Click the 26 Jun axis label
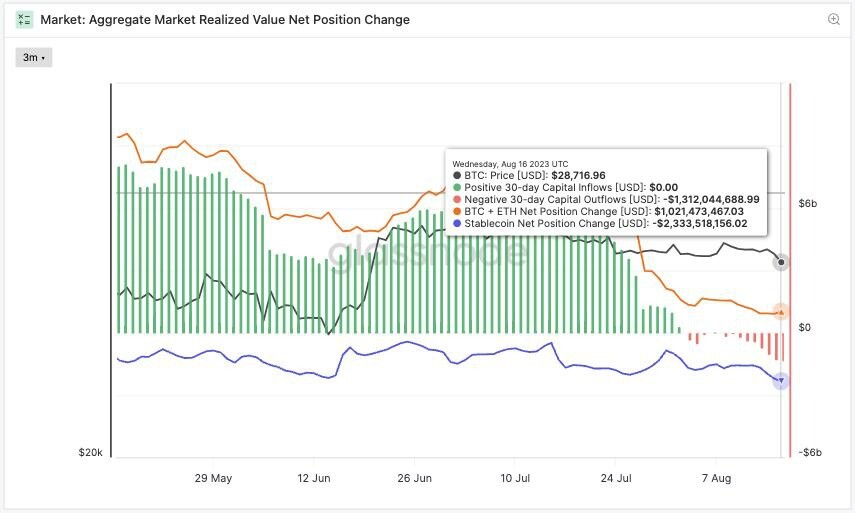This screenshot has width=855, height=513. pos(414,478)
